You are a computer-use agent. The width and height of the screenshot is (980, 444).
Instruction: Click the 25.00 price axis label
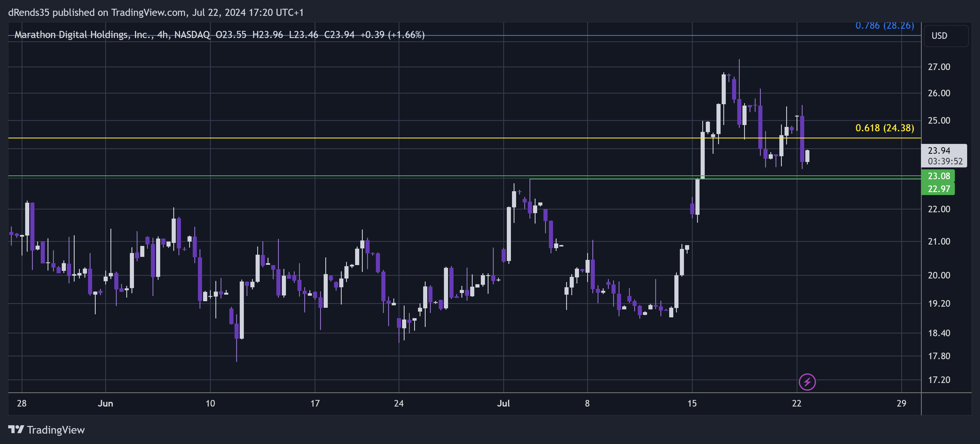click(938, 121)
